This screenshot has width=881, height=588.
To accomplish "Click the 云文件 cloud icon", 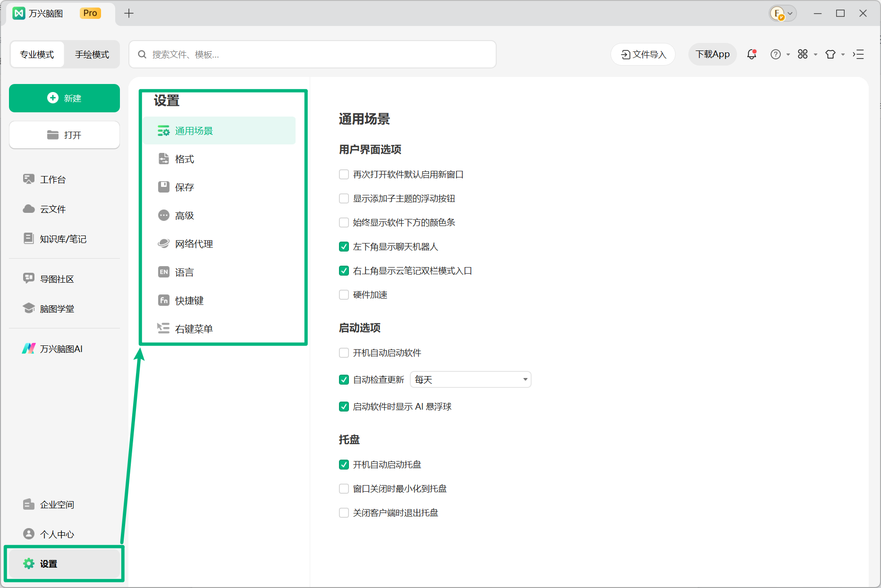I will (x=29, y=209).
